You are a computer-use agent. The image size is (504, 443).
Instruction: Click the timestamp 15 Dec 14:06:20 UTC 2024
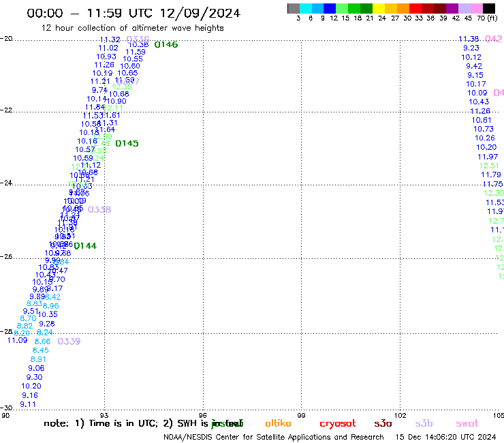click(445, 438)
